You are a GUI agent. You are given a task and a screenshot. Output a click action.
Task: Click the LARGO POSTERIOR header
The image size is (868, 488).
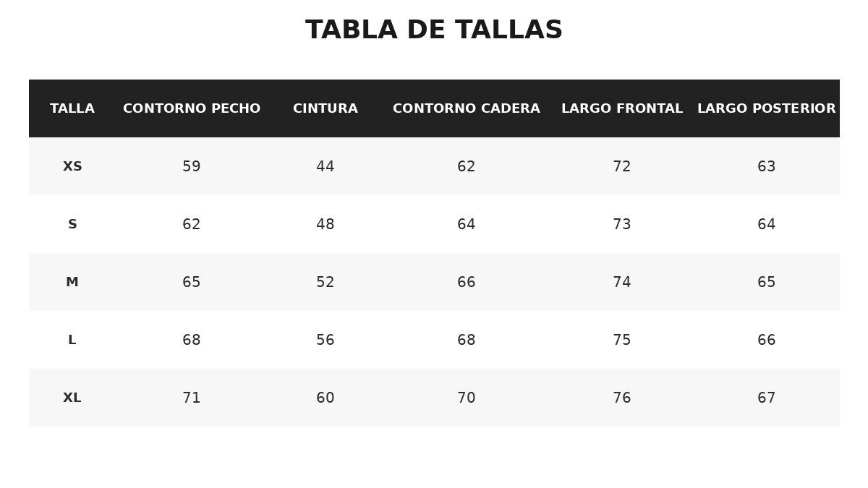click(767, 108)
